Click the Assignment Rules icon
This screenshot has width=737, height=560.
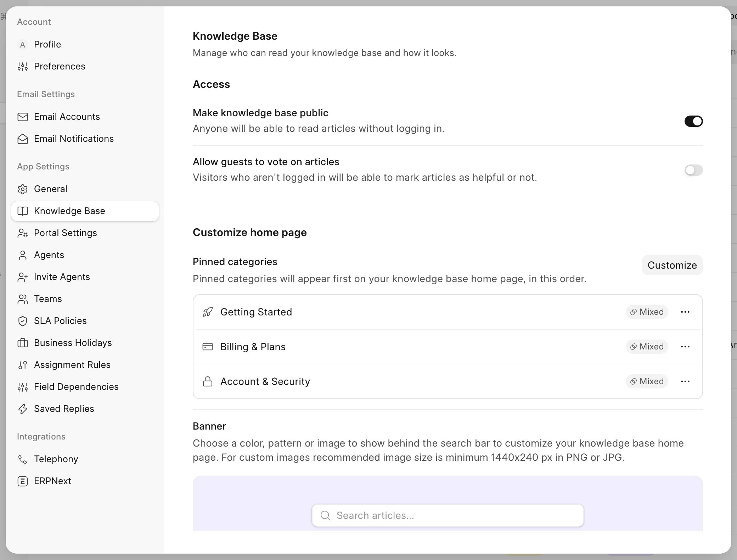(23, 365)
